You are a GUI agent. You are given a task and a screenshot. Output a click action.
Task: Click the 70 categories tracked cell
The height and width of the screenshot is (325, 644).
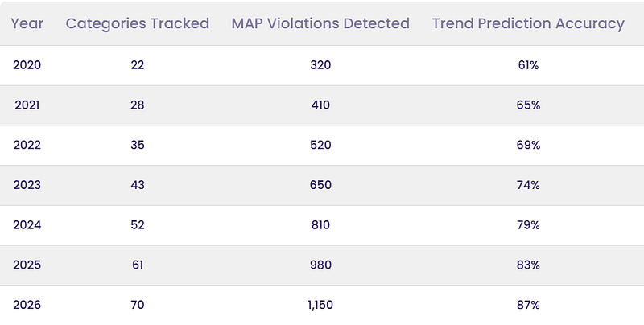point(137,305)
